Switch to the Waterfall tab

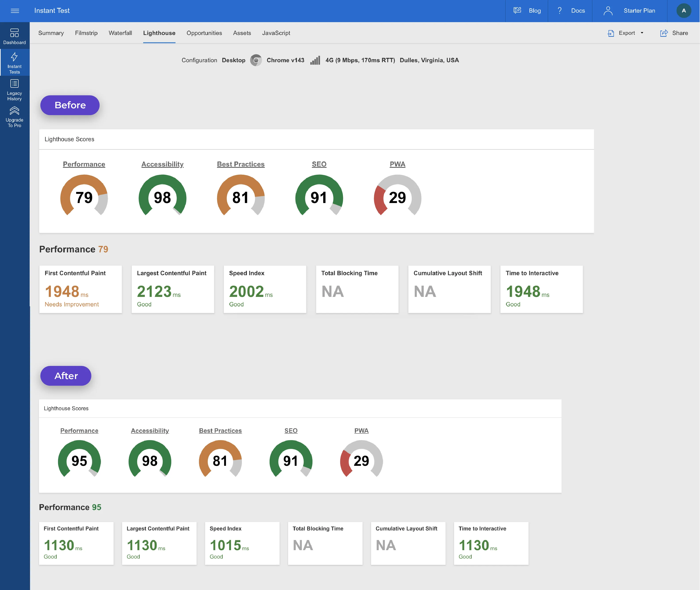coord(120,33)
